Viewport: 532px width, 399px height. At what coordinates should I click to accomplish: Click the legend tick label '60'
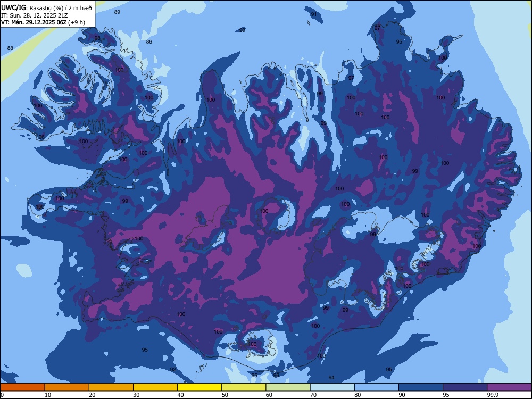tap(269, 395)
